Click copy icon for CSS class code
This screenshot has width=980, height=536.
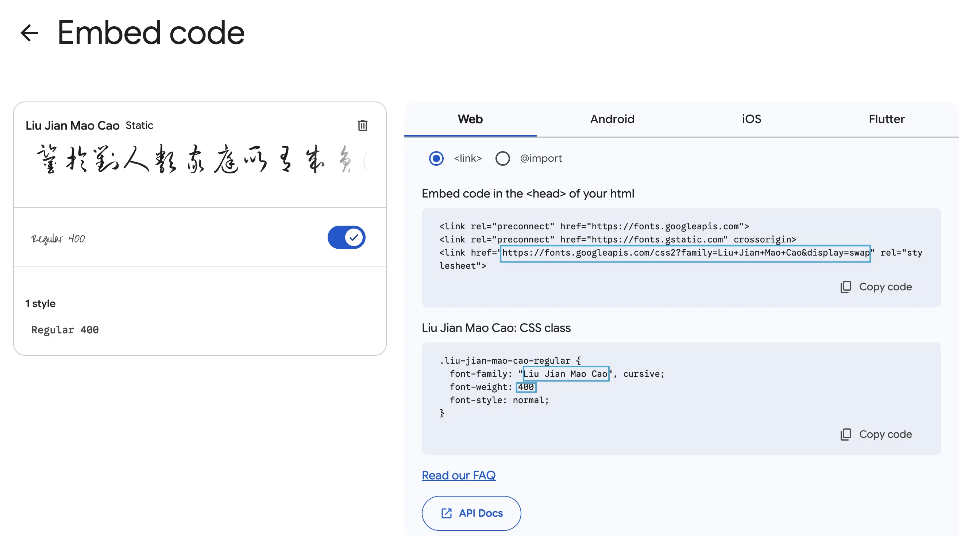pyautogui.click(x=845, y=434)
